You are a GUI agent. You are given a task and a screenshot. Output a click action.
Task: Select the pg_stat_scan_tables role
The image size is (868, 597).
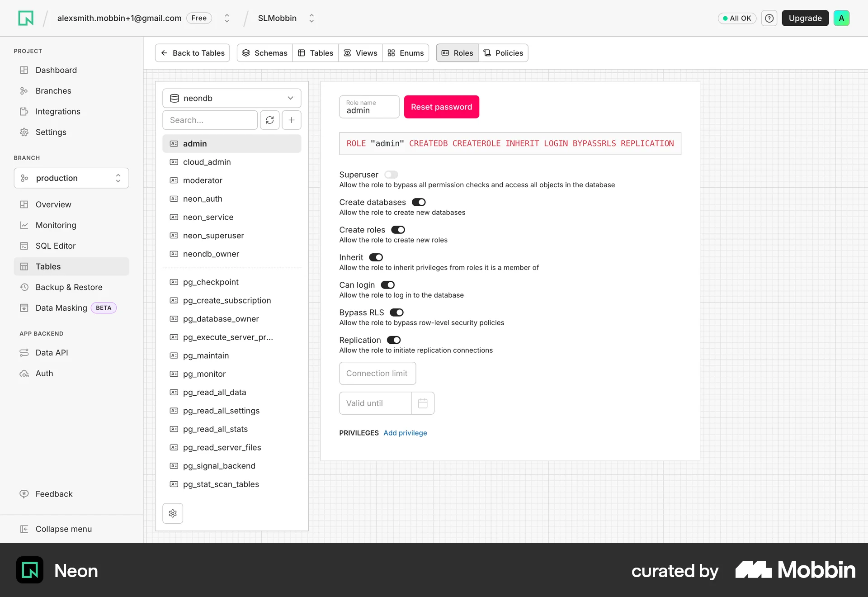(x=232, y=484)
